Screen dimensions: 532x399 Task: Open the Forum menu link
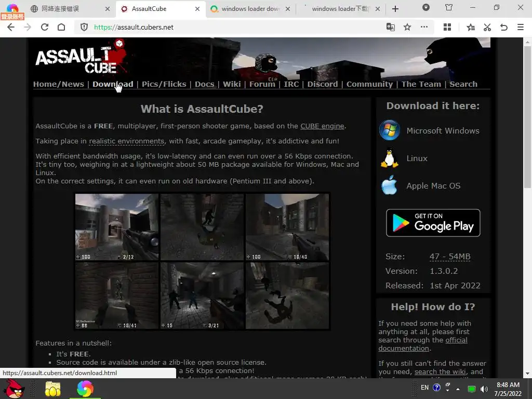[262, 84]
